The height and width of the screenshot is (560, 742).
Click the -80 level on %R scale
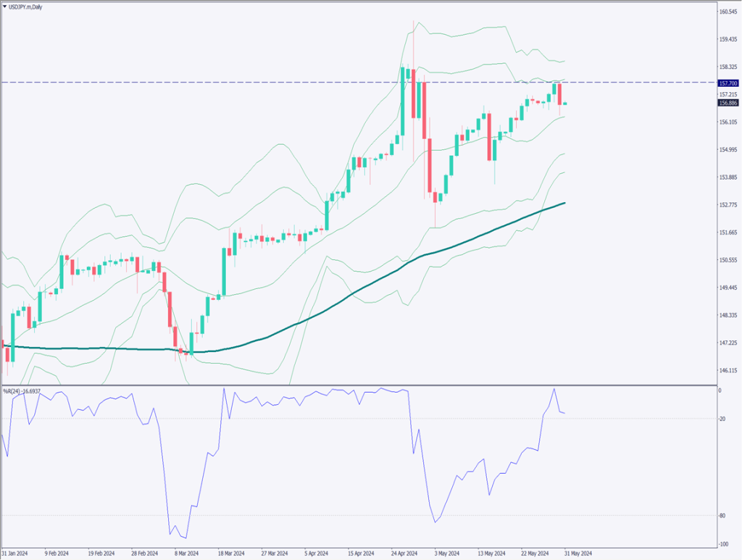point(722,516)
